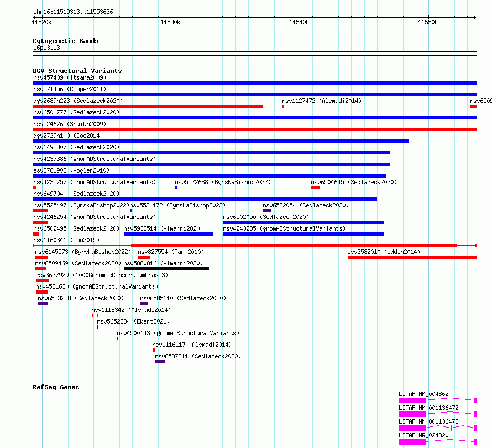The image size is (492, 448).
Task: Click nsv4500143 (gnomADStructuralVariants) label
Action: pyautogui.click(x=178, y=333)
